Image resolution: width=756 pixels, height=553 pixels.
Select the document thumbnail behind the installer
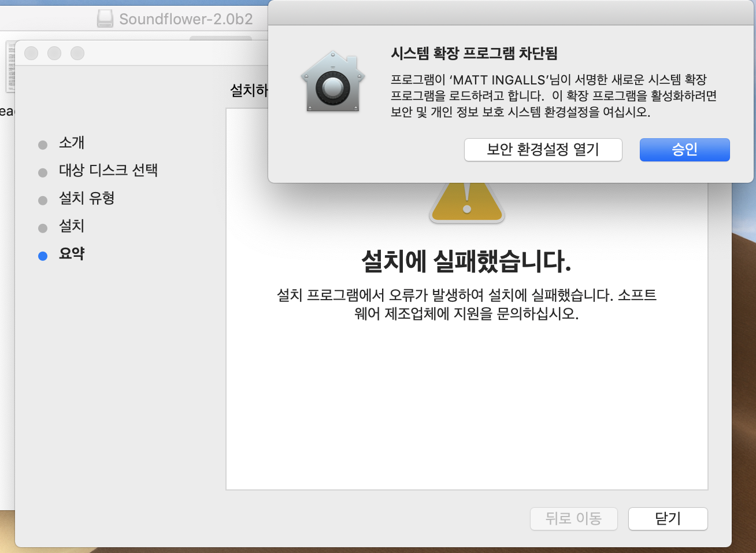[x=10, y=67]
